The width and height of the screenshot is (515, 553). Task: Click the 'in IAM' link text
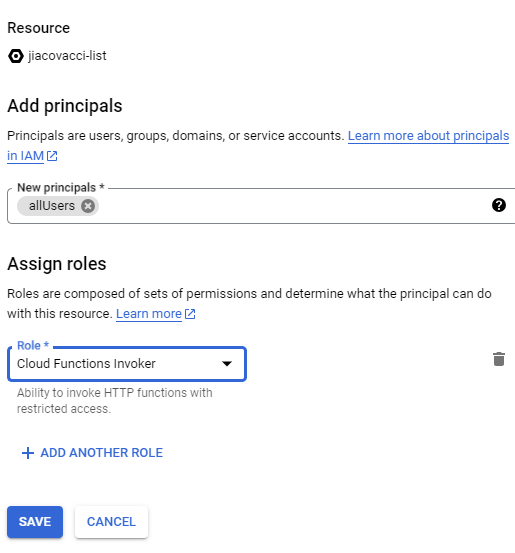click(x=25, y=156)
